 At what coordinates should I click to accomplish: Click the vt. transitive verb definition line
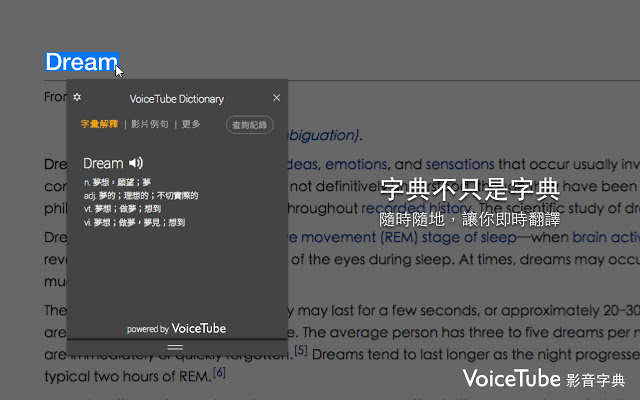122,209
